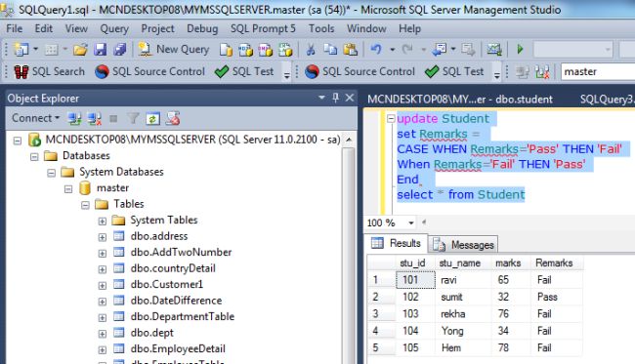Select the dbo.EmployeeDetail table
The image size is (635, 364).
[178, 349]
